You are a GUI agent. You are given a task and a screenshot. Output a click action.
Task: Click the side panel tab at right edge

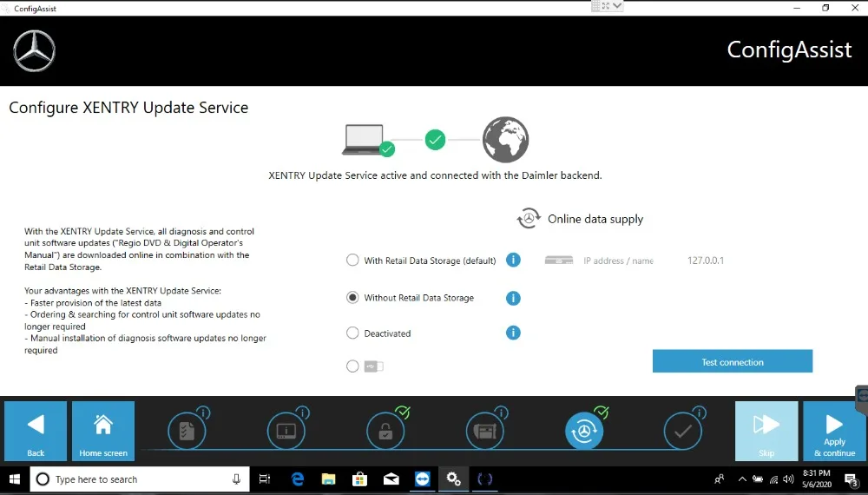pos(862,399)
